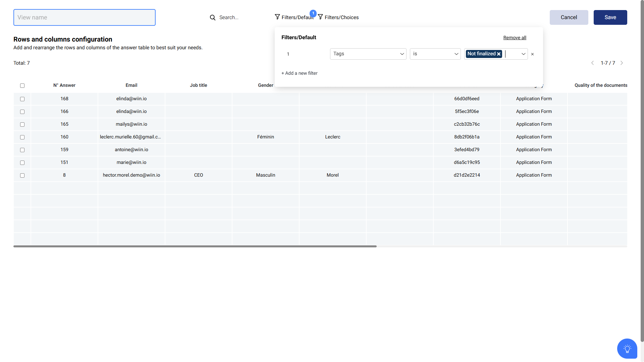The height and width of the screenshot is (362, 644).
Task: Open the lightbulb help button
Action: click(x=627, y=349)
